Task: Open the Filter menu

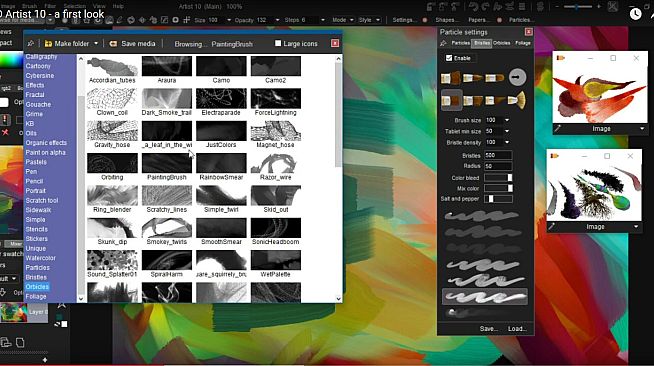Action: tap(50, 6)
